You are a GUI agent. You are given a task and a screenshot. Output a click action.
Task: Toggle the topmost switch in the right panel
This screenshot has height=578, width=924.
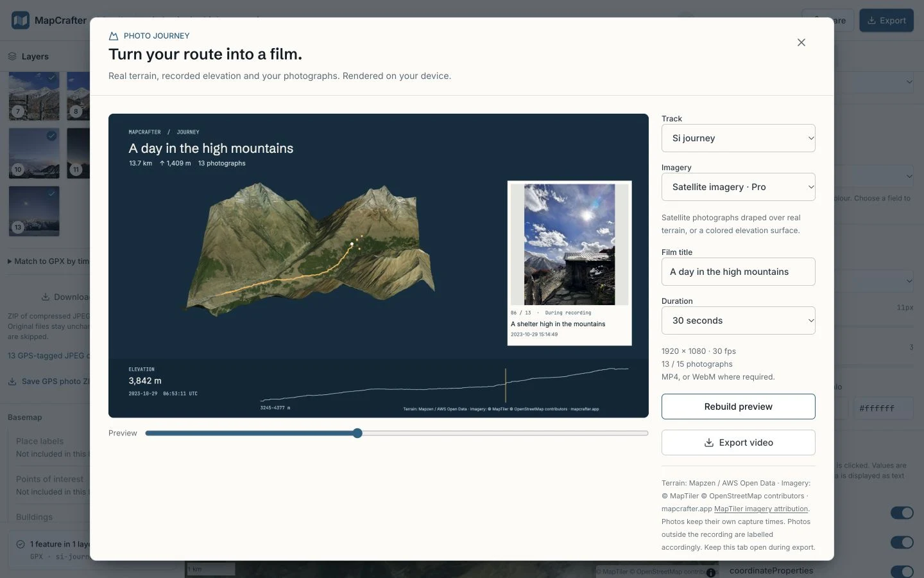(902, 512)
